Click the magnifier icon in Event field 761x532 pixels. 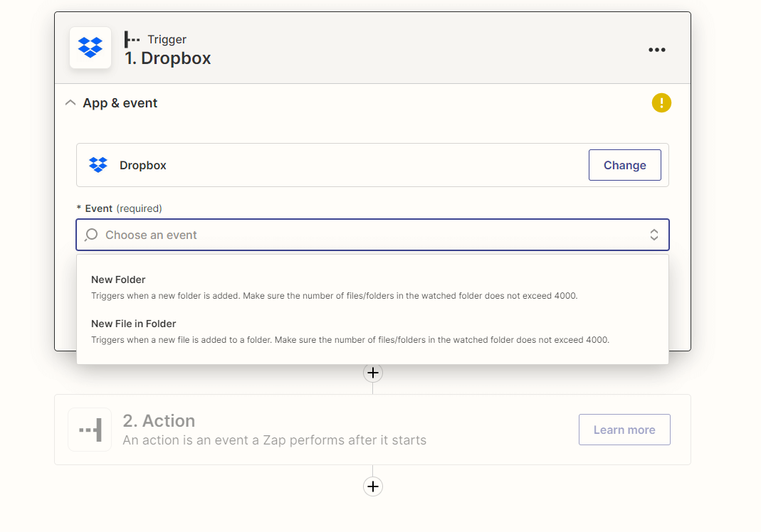point(91,235)
